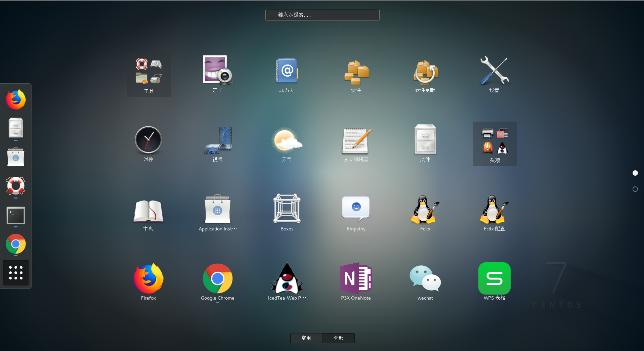
Task: Launch the 茄子 (Cheese) webcam app
Action: click(x=217, y=74)
